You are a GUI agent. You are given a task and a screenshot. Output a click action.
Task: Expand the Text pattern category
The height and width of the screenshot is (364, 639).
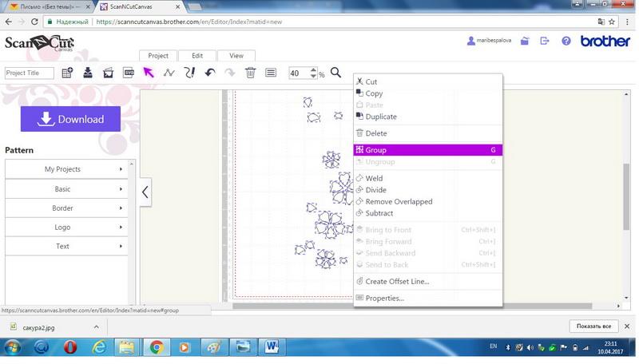tap(66, 247)
